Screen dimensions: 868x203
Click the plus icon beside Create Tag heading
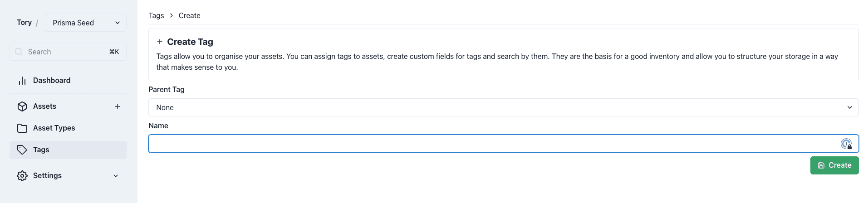point(160,42)
